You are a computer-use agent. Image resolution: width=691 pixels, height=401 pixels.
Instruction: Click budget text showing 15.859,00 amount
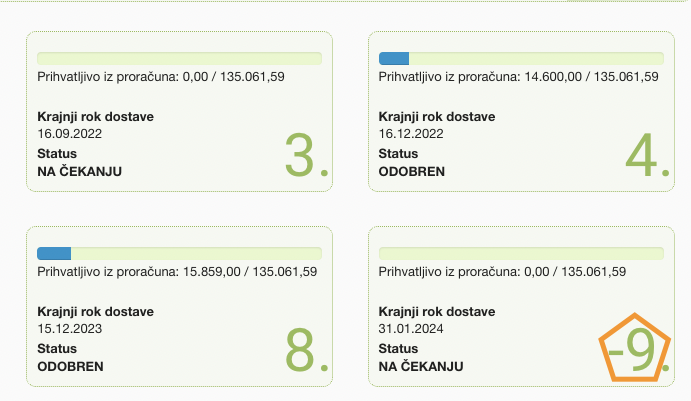pos(177,271)
